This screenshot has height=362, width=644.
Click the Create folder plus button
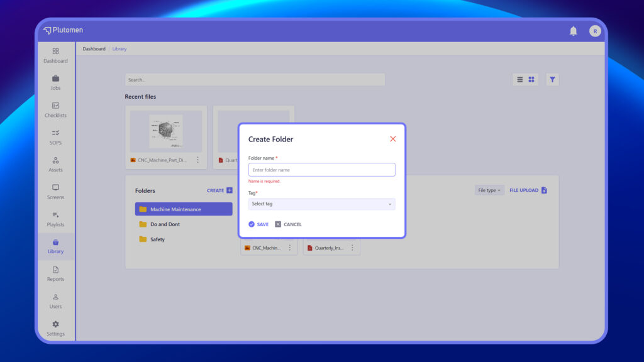click(219, 190)
